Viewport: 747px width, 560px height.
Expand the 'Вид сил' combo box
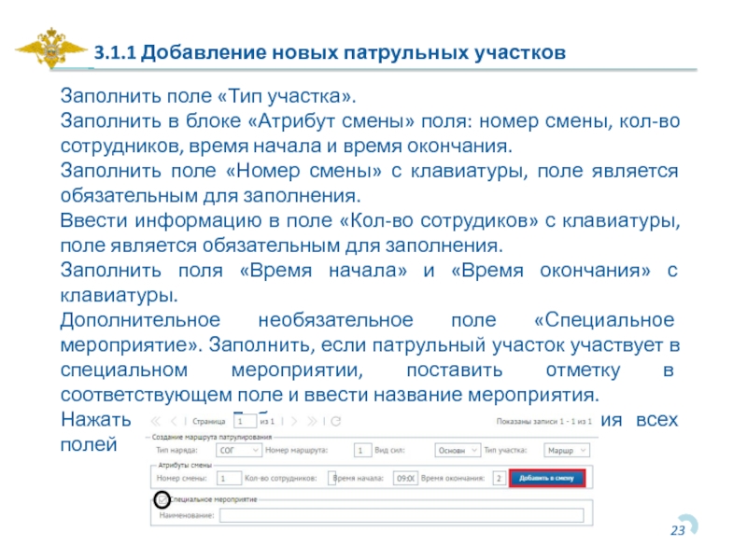457,450
